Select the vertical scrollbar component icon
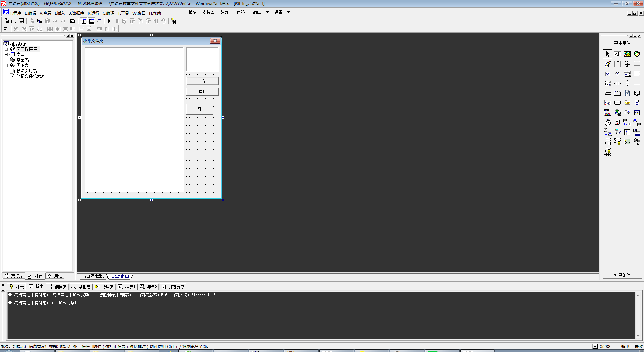Viewport: 644px width, 352px height. click(x=627, y=83)
